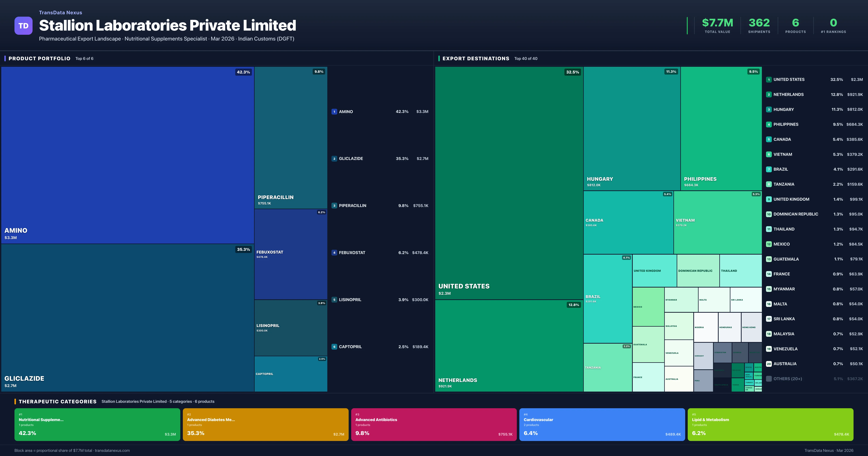Click the Product Portfolio section header
The image size is (868, 456).
tap(39, 59)
